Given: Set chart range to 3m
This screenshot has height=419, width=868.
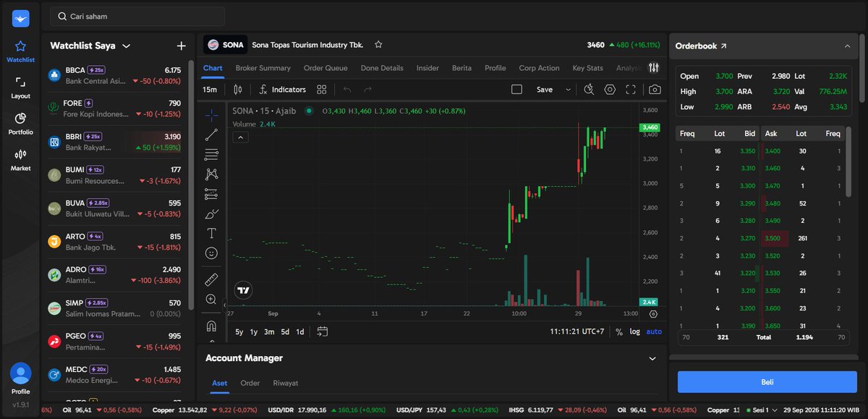Looking at the screenshot, I should [x=269, y=331].
